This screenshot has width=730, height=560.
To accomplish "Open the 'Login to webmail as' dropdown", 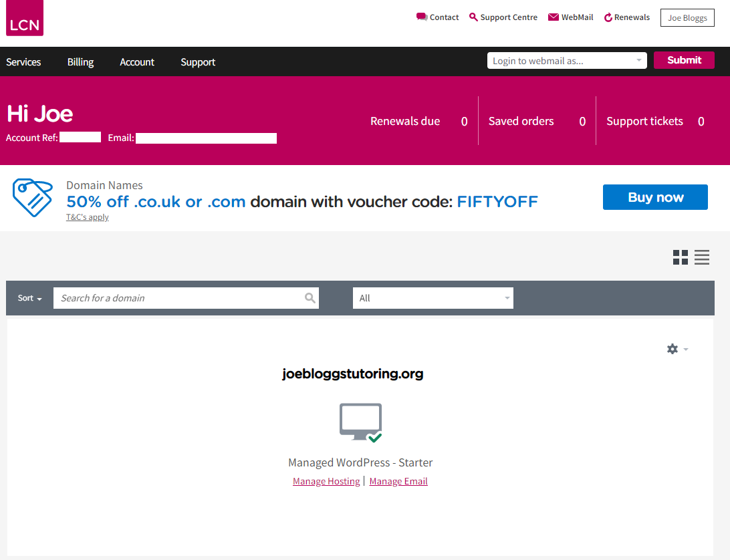I will click(x=566, y=60).
